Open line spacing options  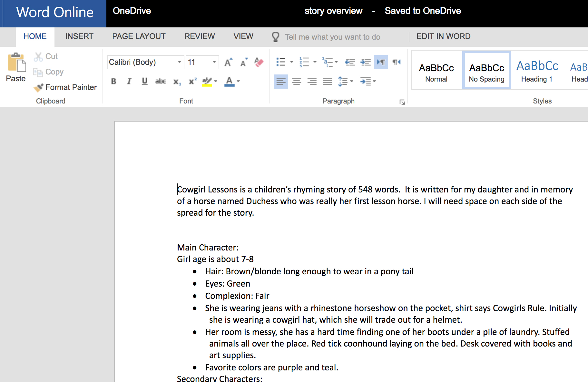pyautogui.click(x=343, y=81)
